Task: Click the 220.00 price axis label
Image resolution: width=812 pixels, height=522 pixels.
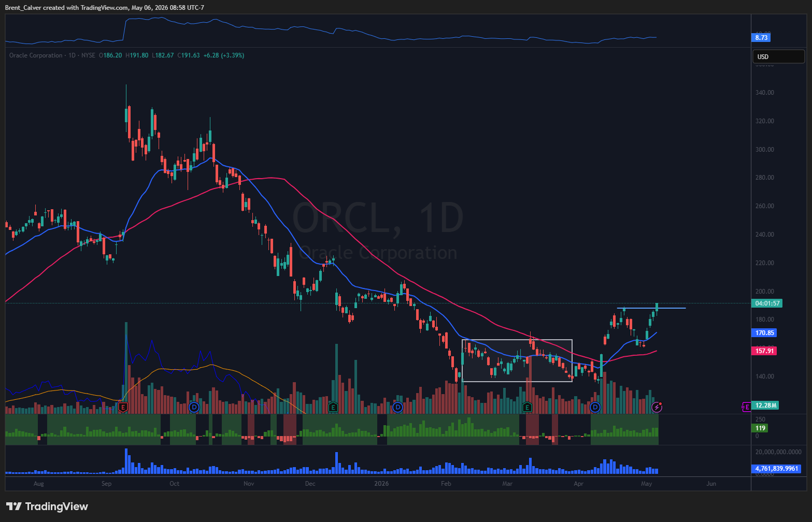Action: (x=764, y=263)
